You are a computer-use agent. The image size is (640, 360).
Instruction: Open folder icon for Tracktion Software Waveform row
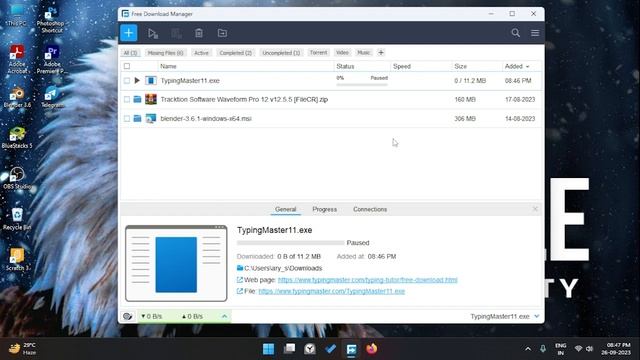[137, 99]
